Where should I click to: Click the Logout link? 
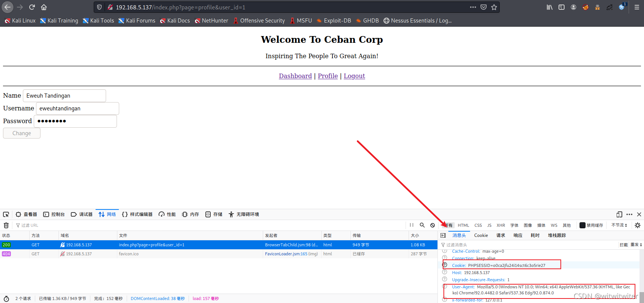[354, 76]
